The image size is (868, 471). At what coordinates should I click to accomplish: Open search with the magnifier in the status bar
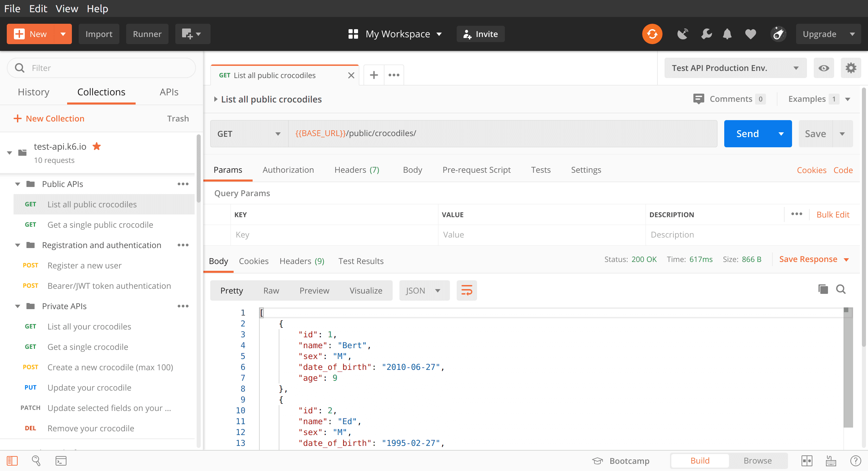click(36, 460)
